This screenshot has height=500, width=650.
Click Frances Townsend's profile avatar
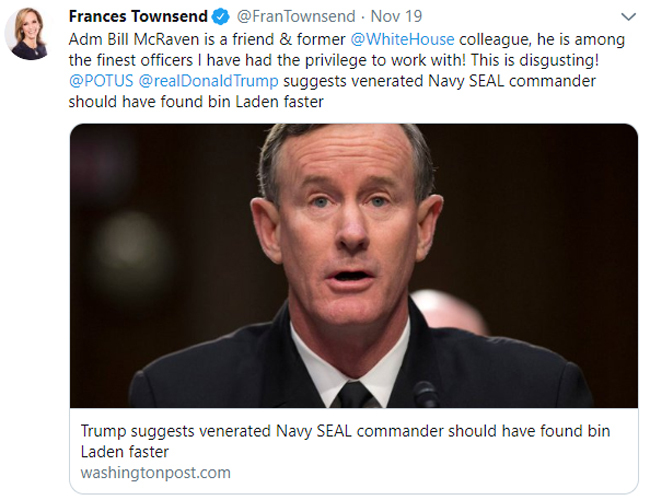coord(30,37)
